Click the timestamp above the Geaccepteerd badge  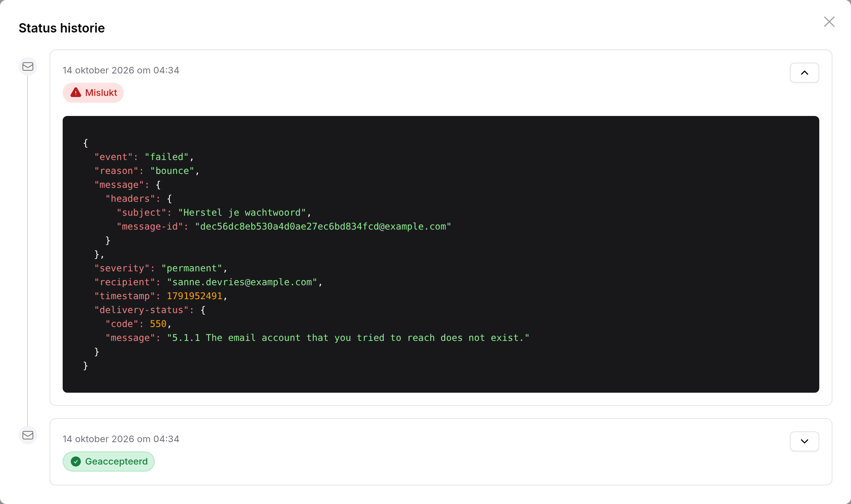tap(121, 439)
